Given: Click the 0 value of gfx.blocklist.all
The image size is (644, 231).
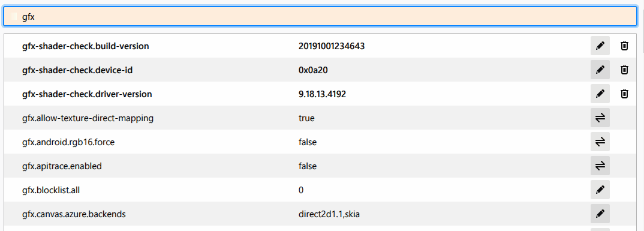Looking at the screenshot, I should [301, 190].
